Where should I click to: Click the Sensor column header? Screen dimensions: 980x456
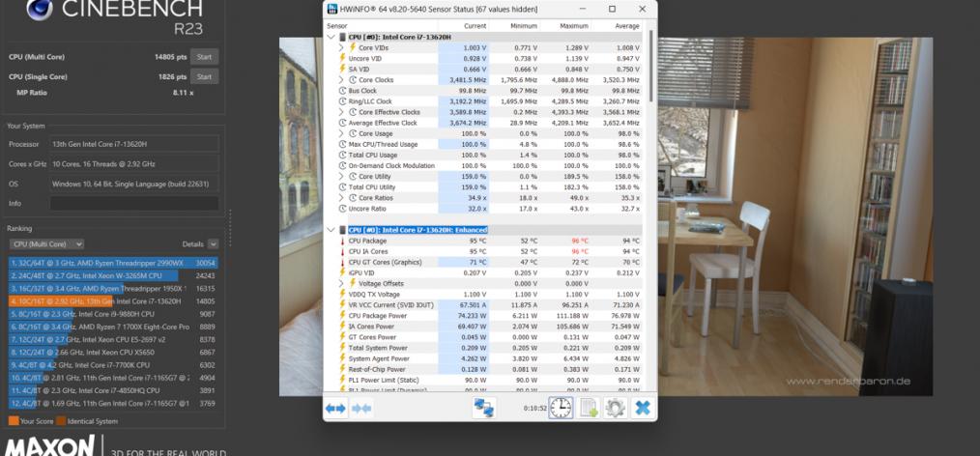pyautogui.click(x=337, y=26)
